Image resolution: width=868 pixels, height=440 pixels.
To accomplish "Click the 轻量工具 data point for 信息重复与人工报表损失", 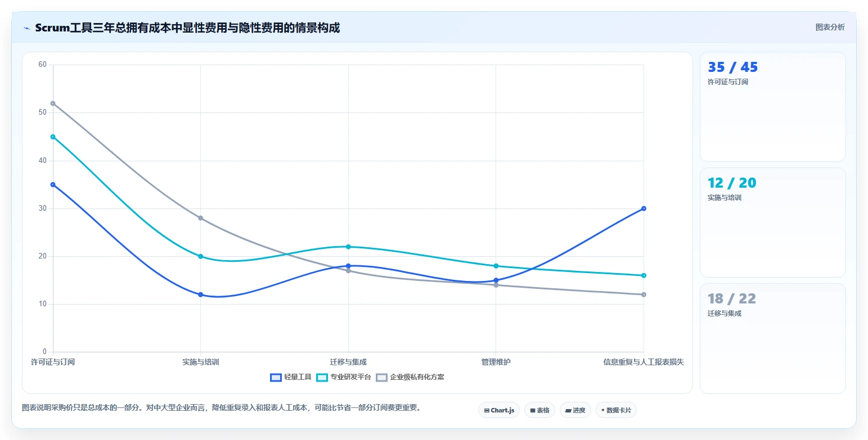I will tap(644, 208).
